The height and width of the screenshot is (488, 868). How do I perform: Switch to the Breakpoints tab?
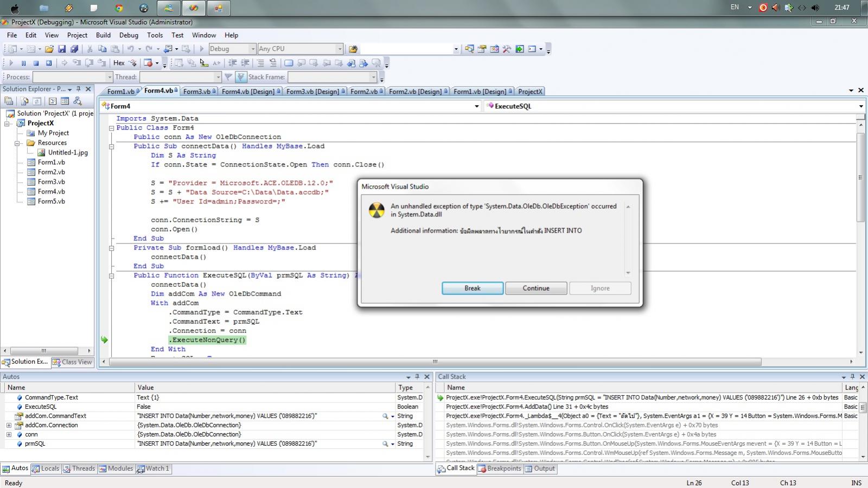[x=499, y=468]
